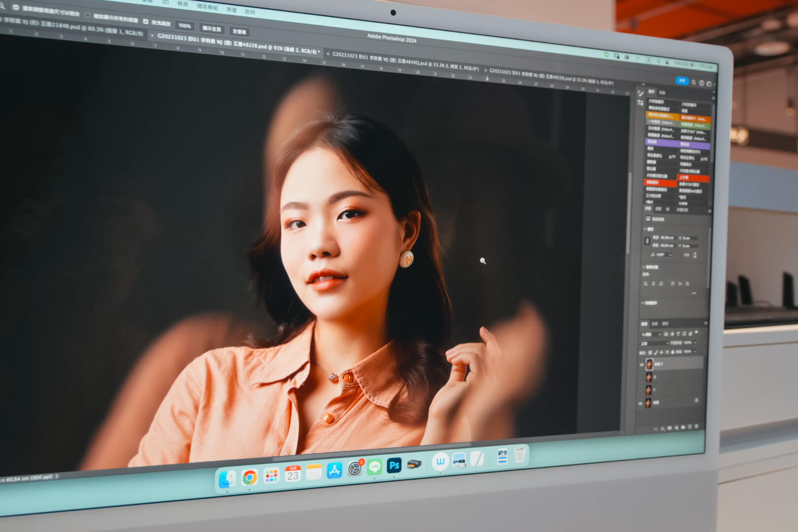Open the workspace switcher icon top-right
Viewport: 798px width, 532px height.
click(709, 84)
